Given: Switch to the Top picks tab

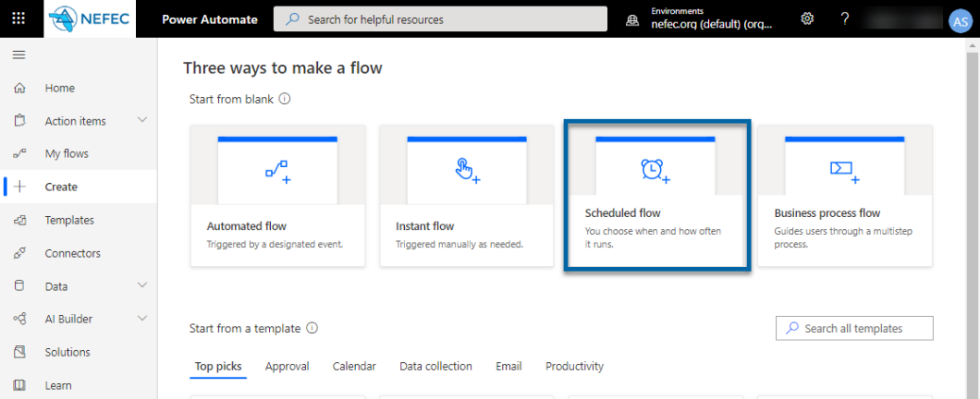Looking at the screenshot, I should click(x=218, y=367).
